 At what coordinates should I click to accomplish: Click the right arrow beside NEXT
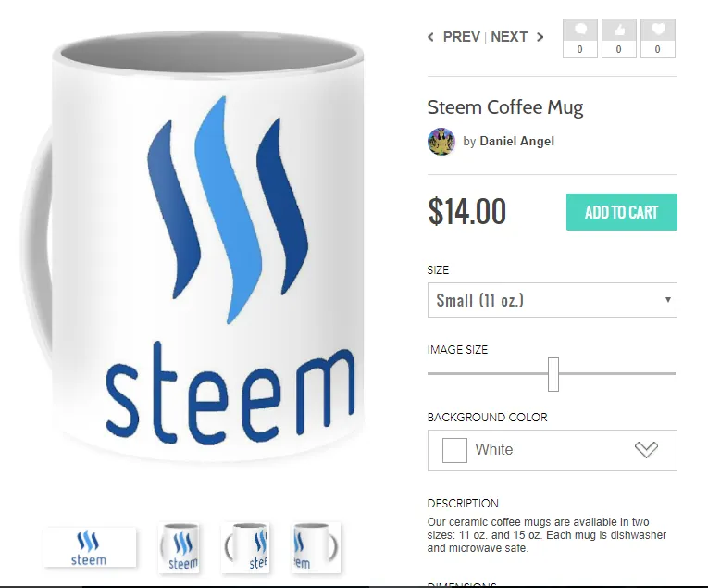540,37
